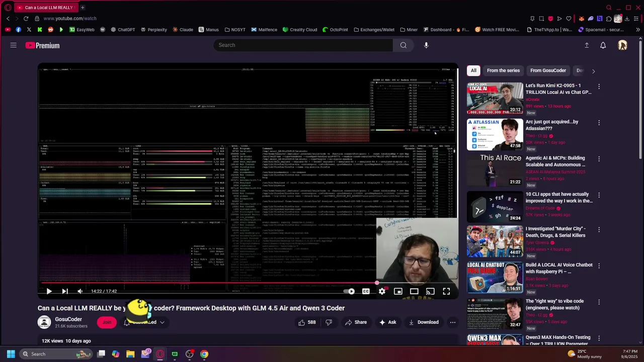Cast video to TV
The height and width of the screenshot is (362, 644).
click(430, 291)
